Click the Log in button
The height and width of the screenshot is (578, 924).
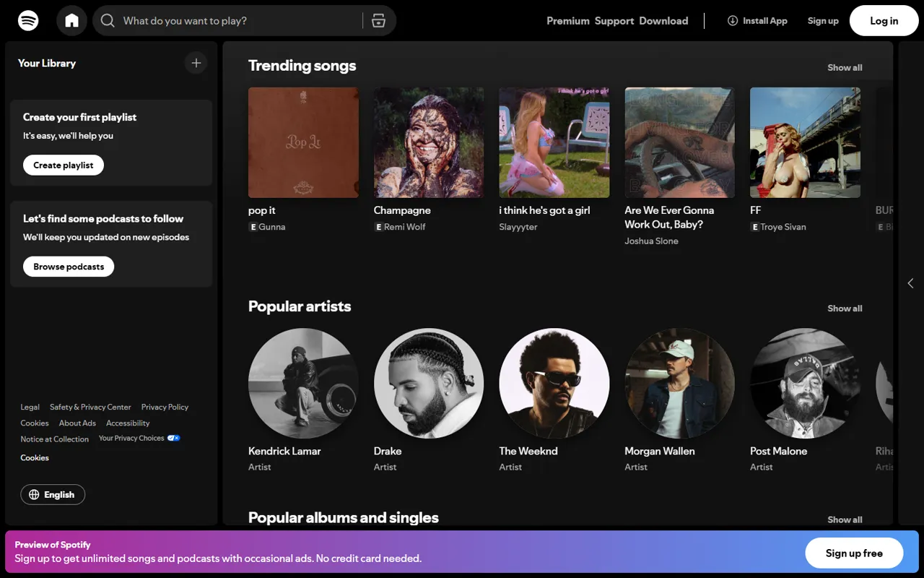(884, 21)
